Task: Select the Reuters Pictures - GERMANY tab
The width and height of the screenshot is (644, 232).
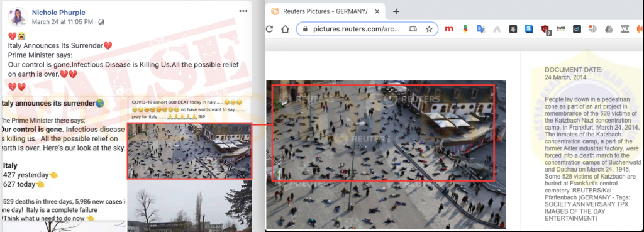Action: (326, 11)
